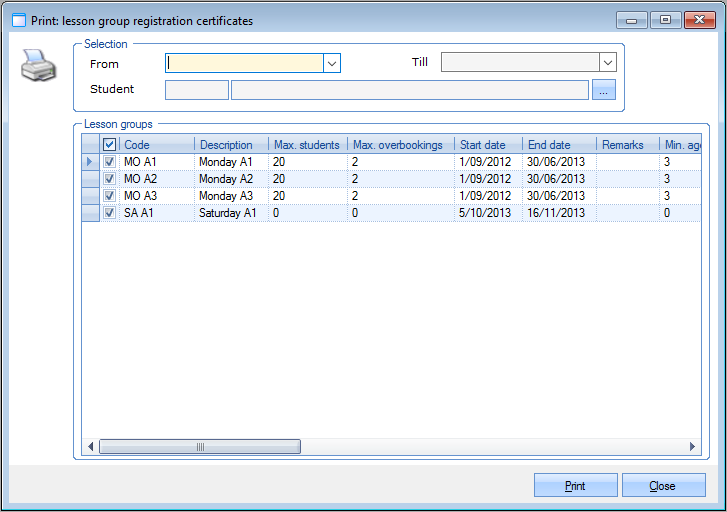This screenshot has width=727, height=512.
Task: Expand the Till dropdown
Action: [x=607, y=63]
